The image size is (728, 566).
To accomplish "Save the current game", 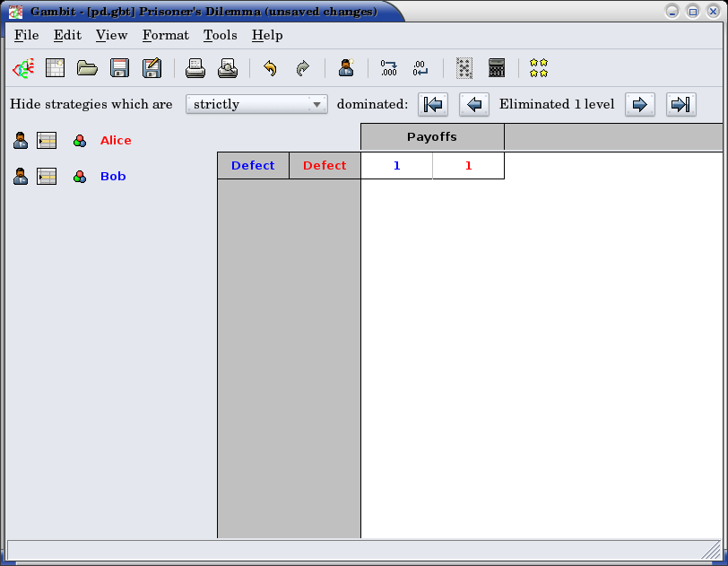I will pos(119,68).
